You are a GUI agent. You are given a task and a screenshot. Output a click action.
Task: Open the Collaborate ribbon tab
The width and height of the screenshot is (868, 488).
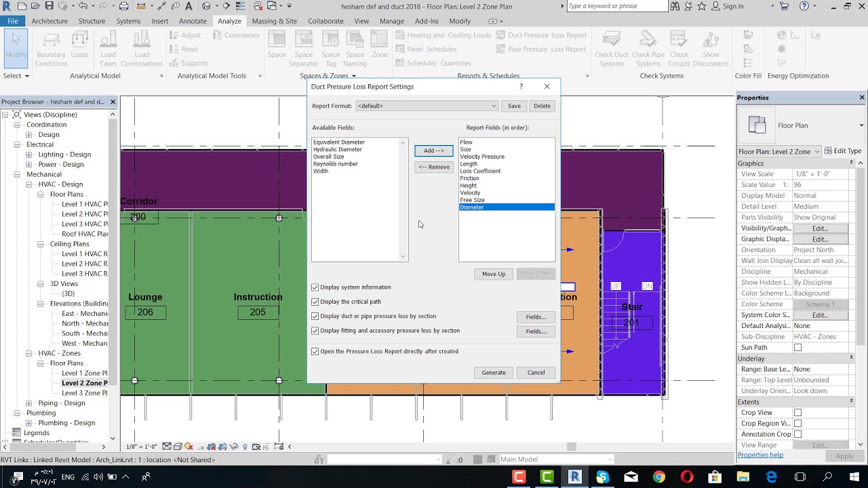click(325, 21)
